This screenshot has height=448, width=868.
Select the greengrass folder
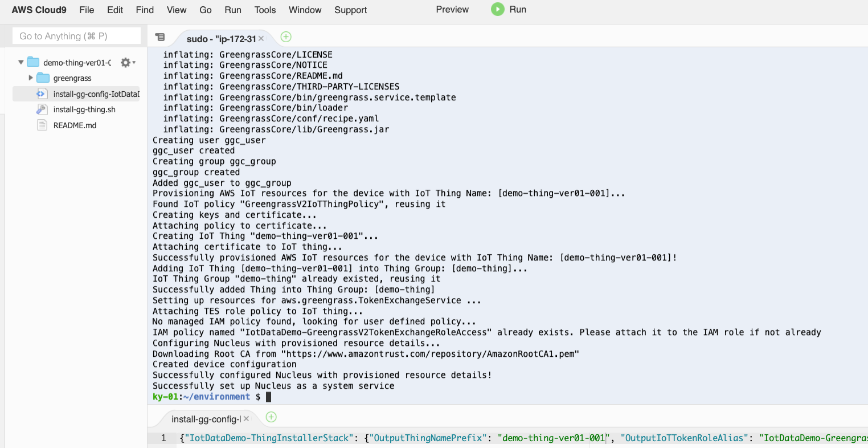point(72,78)
